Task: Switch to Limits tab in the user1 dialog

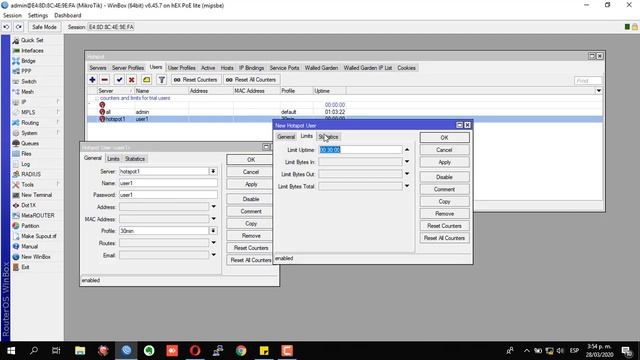Action: coord(113,159)
